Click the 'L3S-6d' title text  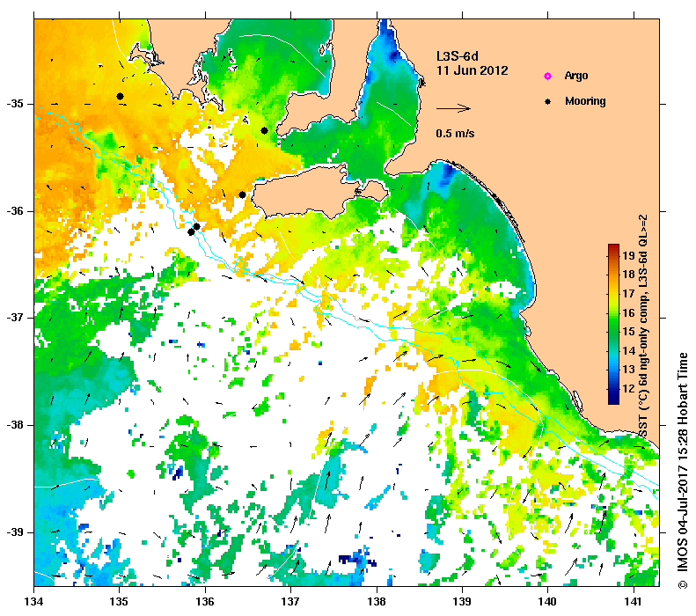pos(458,56)
